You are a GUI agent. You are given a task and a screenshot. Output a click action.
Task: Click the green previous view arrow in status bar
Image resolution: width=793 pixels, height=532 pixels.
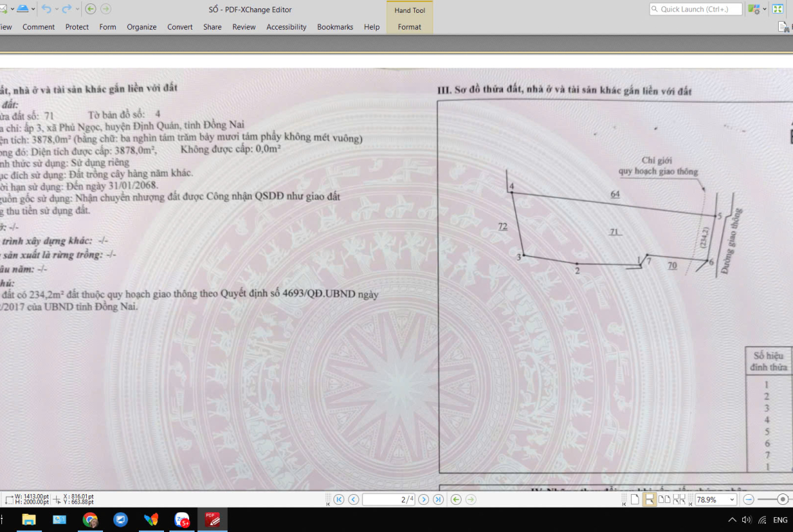tap(456, 499)
